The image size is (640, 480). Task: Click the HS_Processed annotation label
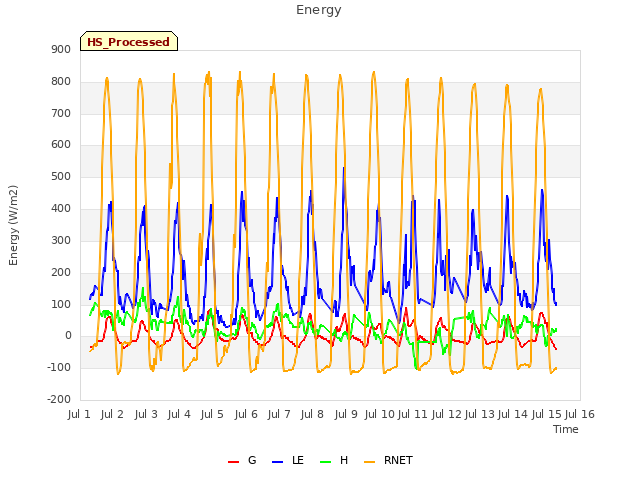tap(129, 41)
